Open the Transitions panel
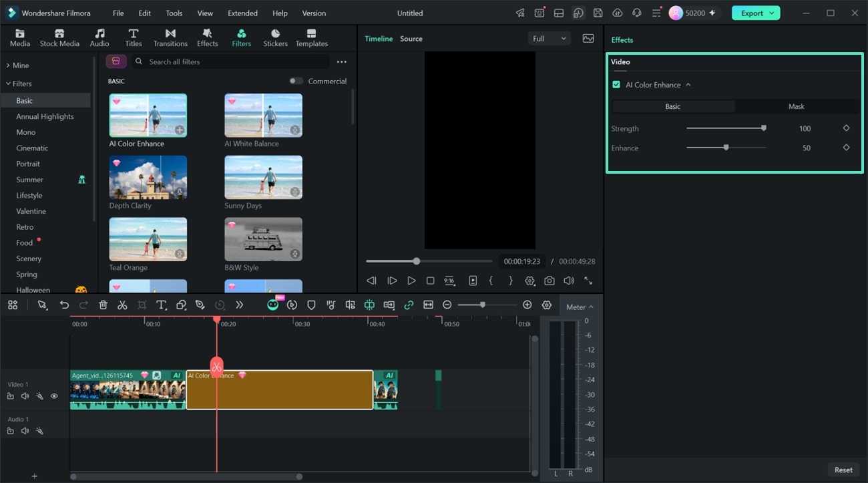Viewport: 868px width, 483px height. coord(170,38)
